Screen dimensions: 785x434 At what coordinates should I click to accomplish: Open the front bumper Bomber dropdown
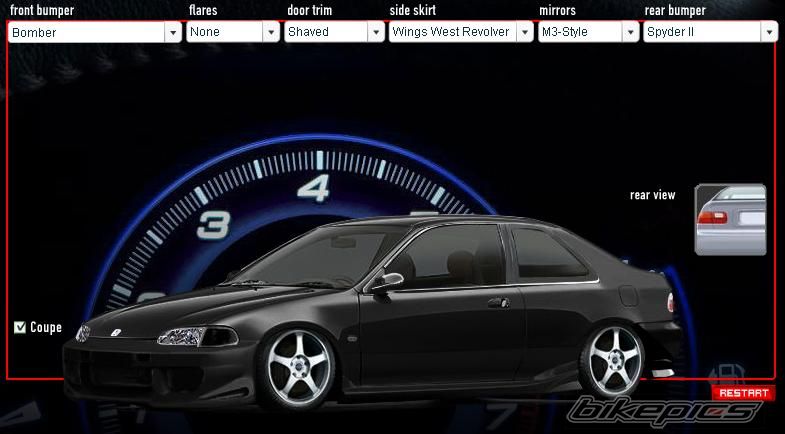95,33
